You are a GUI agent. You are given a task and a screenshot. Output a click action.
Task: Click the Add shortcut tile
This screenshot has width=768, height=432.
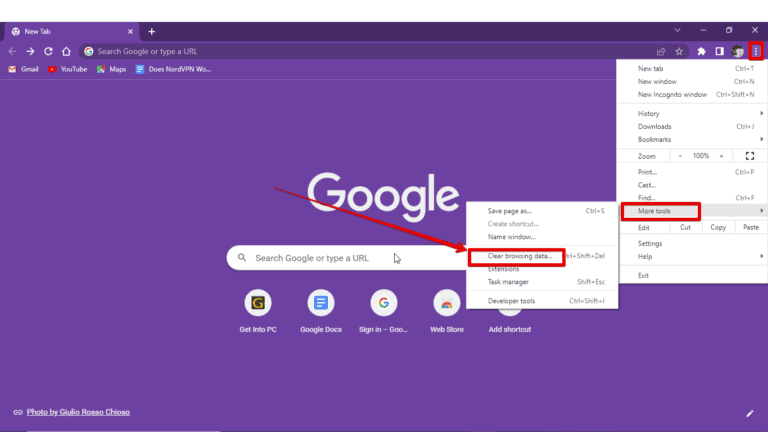click(x=509, y=329)
